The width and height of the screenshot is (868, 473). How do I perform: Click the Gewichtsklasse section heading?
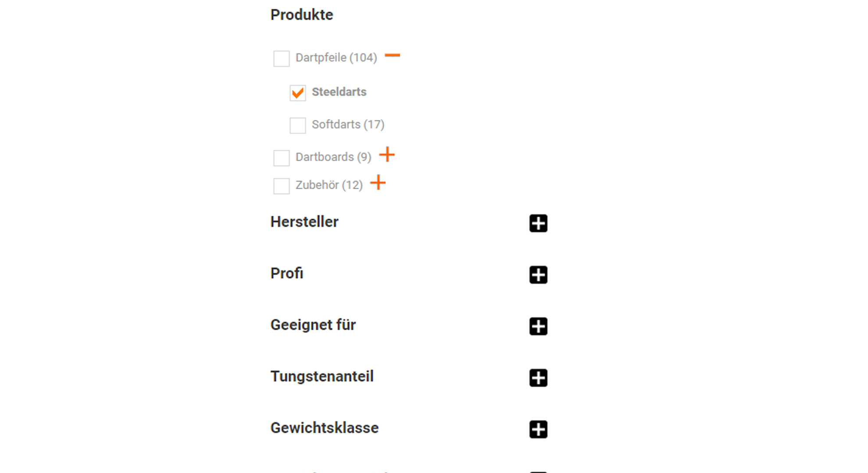324,428
